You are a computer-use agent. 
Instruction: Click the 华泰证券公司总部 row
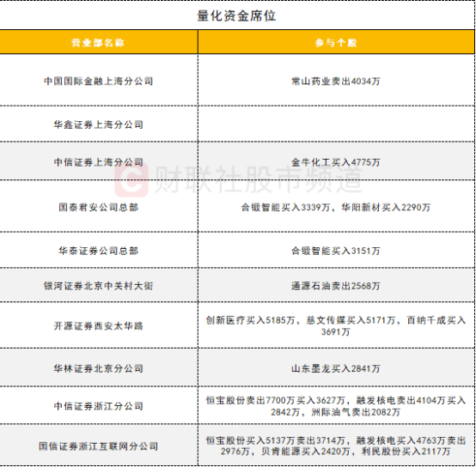coord(237,251)
